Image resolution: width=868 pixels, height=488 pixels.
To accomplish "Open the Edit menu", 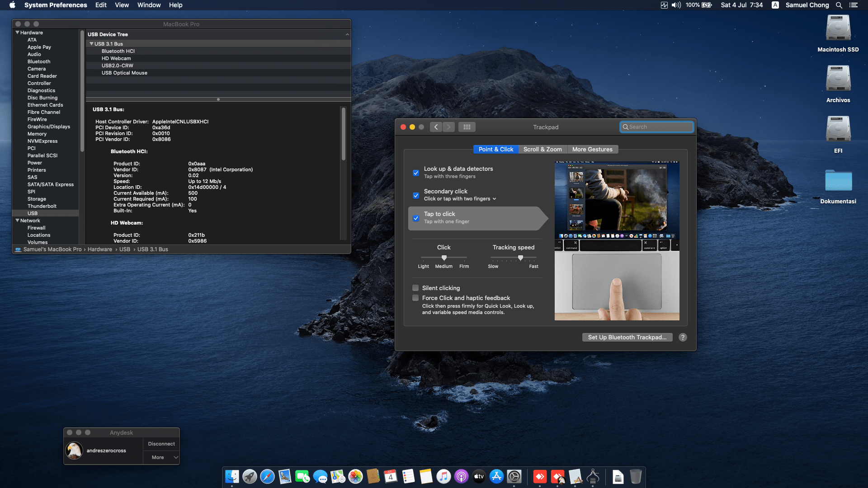I will [x=101, y=5].
